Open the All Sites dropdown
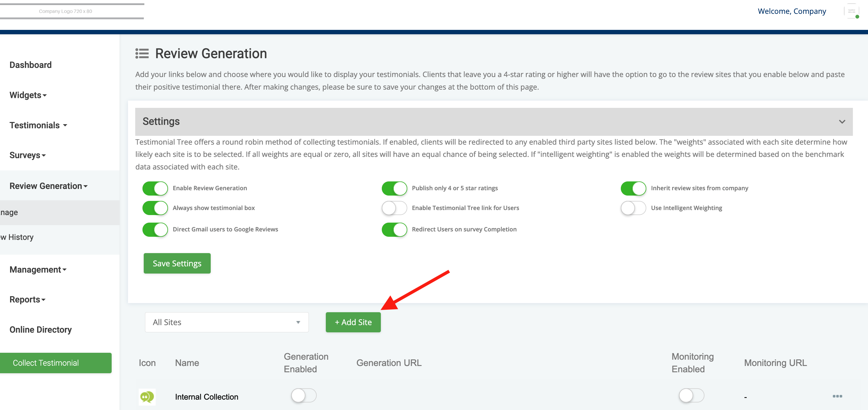Viewport: 868px width, 410px height. tap(226, 322)
